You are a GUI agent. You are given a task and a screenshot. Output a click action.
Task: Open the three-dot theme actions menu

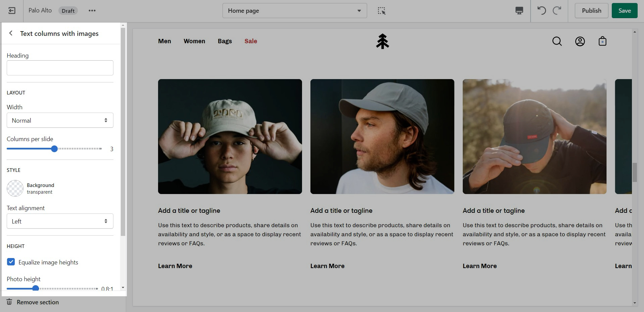tap(92, 11)
